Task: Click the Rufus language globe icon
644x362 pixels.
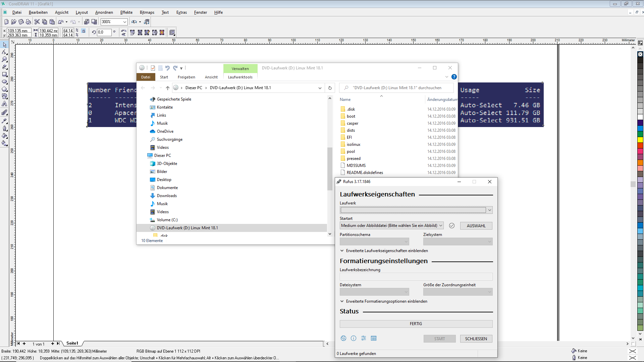Action: pos(343,338)
